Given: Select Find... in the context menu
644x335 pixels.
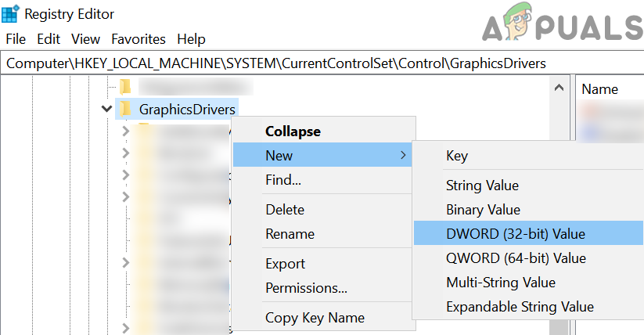Looking at the screenshot, I should pos(283,180).
